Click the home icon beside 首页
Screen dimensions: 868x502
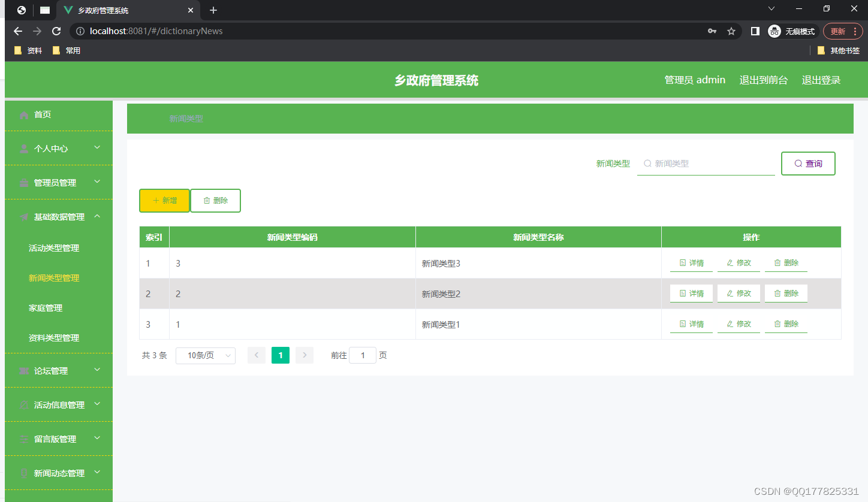pyautogui.click(x=24, y=115)
